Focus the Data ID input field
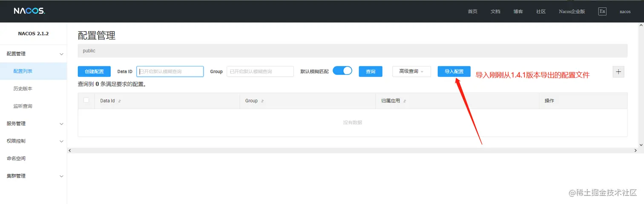The width and height of the screenshot is (644, 204). click(170, 72)
